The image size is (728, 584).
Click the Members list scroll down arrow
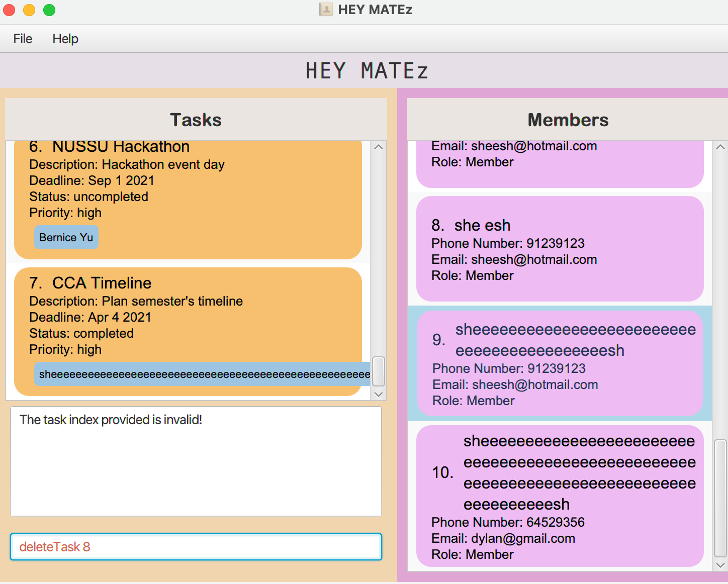[720, 565]
